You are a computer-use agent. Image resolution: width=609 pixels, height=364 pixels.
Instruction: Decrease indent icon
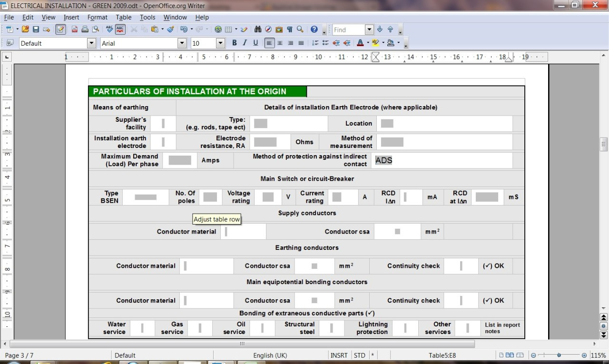click(336, 43)
